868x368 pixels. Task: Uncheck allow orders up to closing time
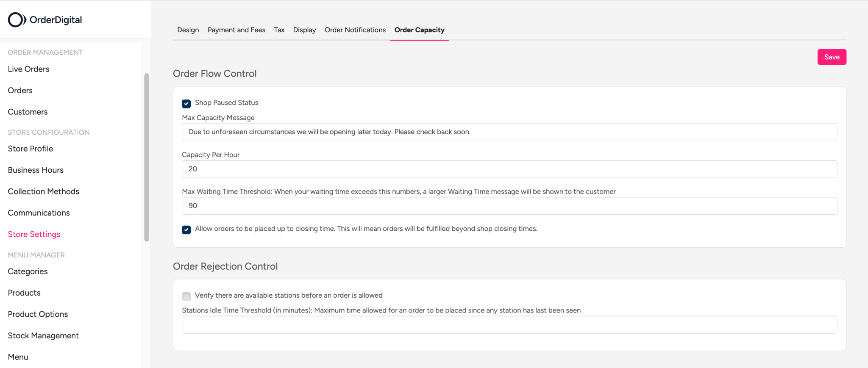point(186,230)
